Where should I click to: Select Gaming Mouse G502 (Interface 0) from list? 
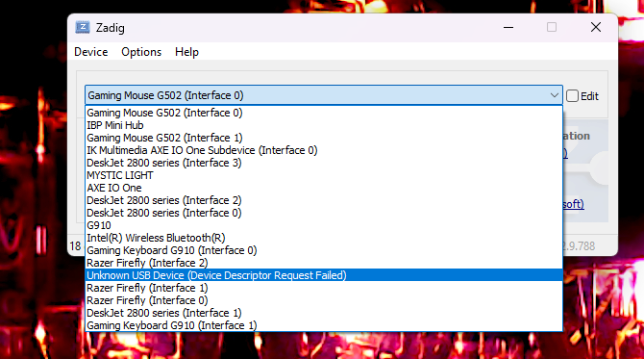324,113
